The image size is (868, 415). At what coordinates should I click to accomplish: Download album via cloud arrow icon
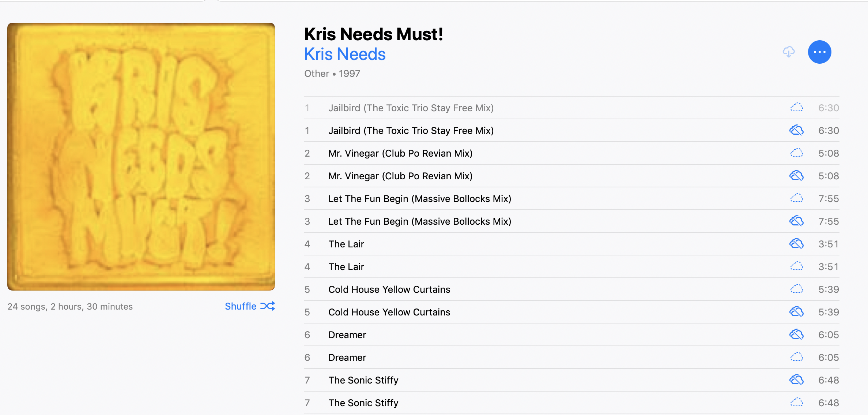click(789, 52)
